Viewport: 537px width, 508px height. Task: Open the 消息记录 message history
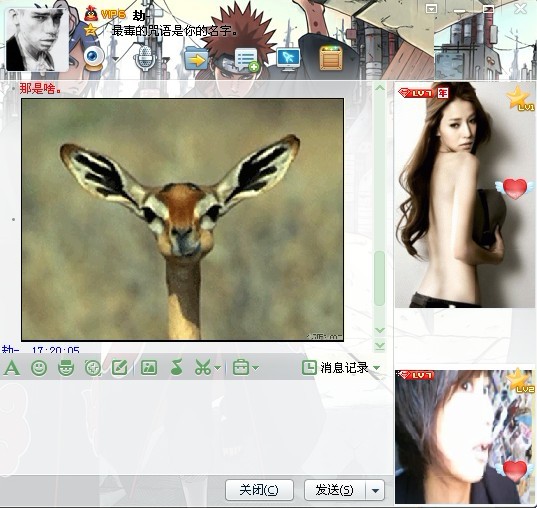pos(335,368)
